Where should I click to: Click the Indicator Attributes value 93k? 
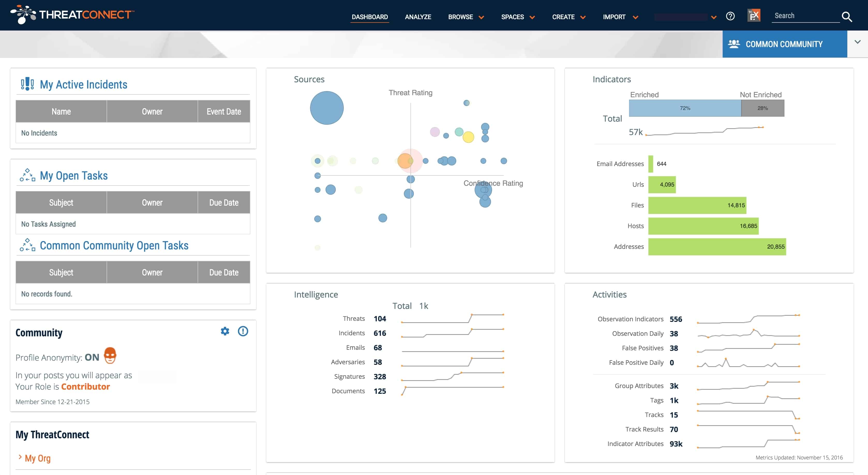click(676, 444)
